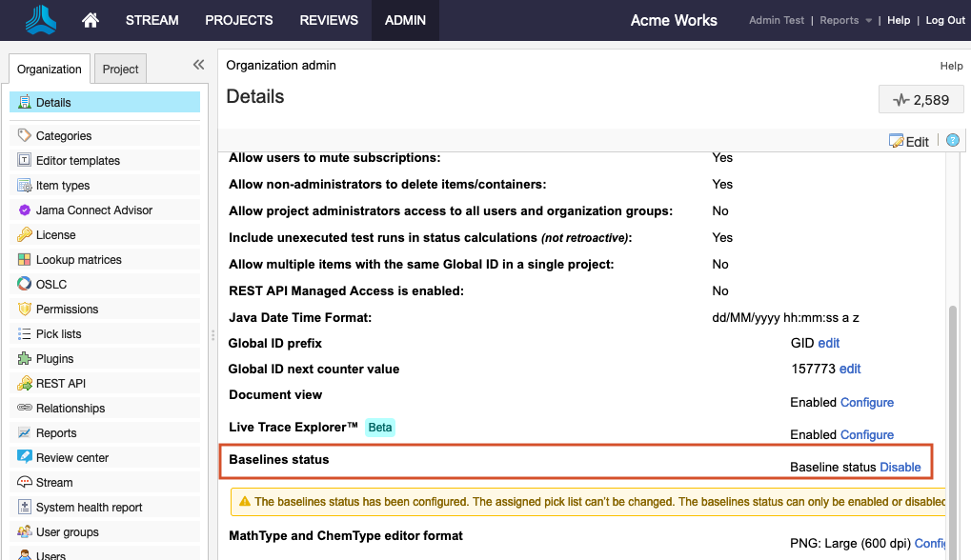Collapse the left admin panel
The image size is (971, 560).
pos(198,65)
